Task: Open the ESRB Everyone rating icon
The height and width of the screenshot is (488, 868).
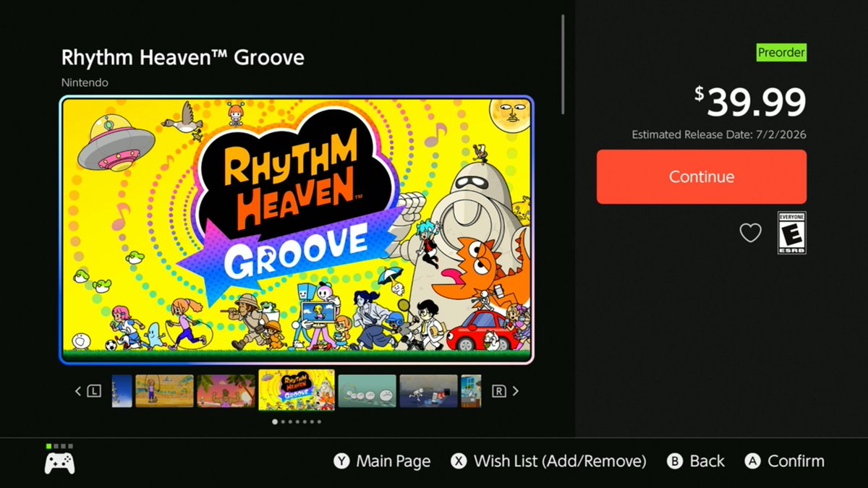Action: click(x=791, y=233)
